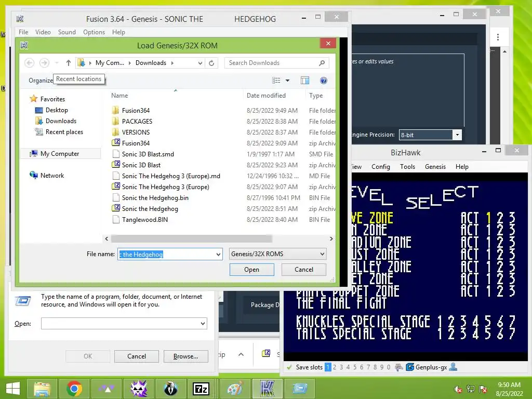Open the Engine Precision 8-bit dropdown
Viewport: 532px width, 399px height.
[457, 135]
